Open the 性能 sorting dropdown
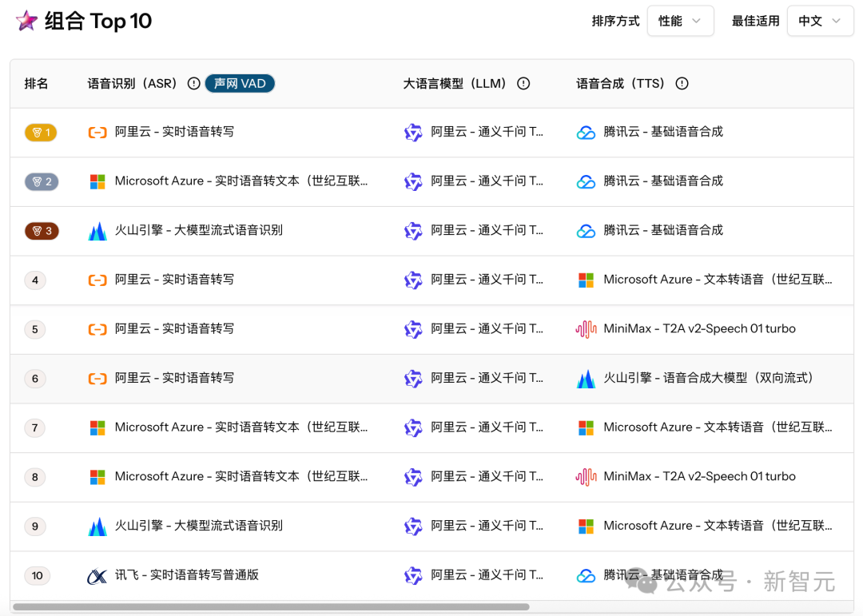Viewport: 863px width, 616px height. 680,21
